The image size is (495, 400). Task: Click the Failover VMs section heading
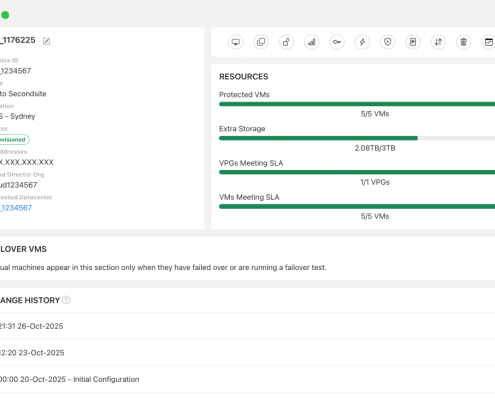coord(23,249)
